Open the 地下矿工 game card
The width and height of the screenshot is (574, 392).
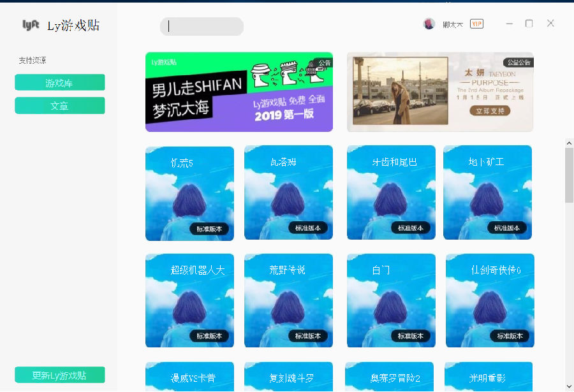(x=488, y=192)
